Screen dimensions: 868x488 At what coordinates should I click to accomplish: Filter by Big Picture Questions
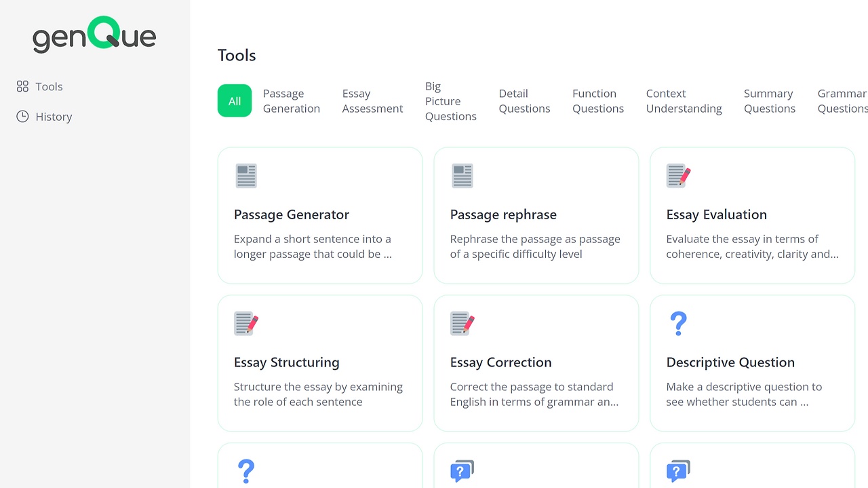(450, 100)
